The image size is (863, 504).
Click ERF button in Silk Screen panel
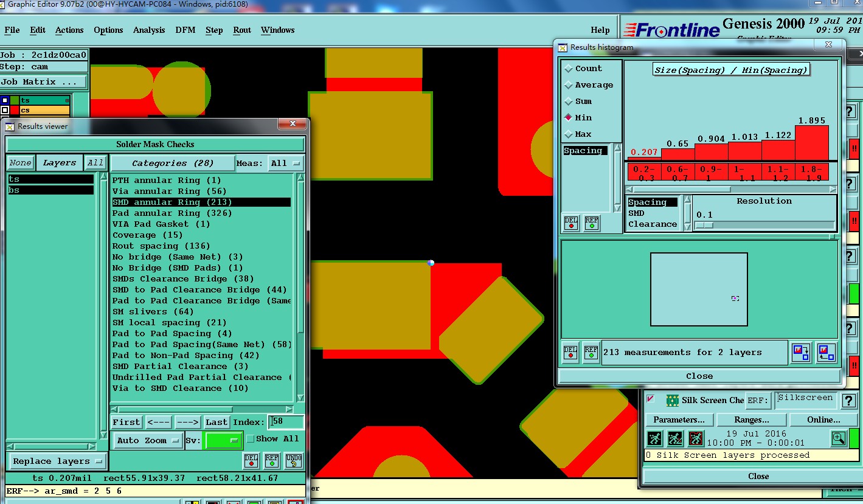(x=758, y=401)
